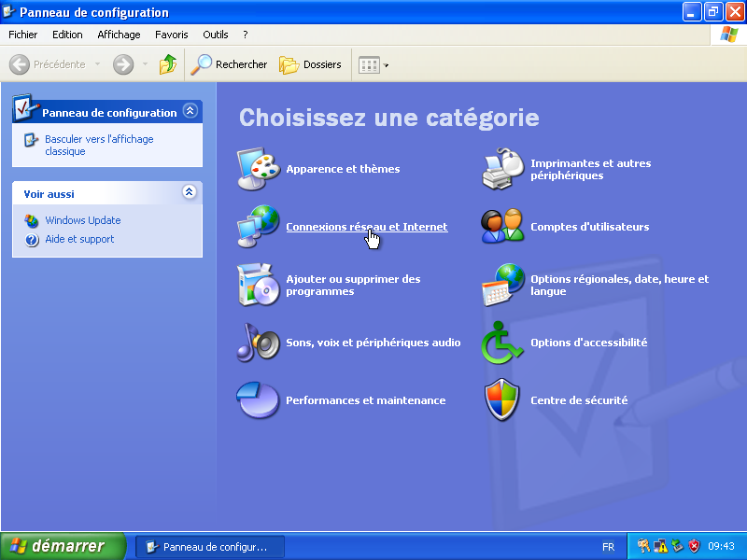Open Options d'accessibilité text link
747x560 pixels.
(x=589, y=343)
